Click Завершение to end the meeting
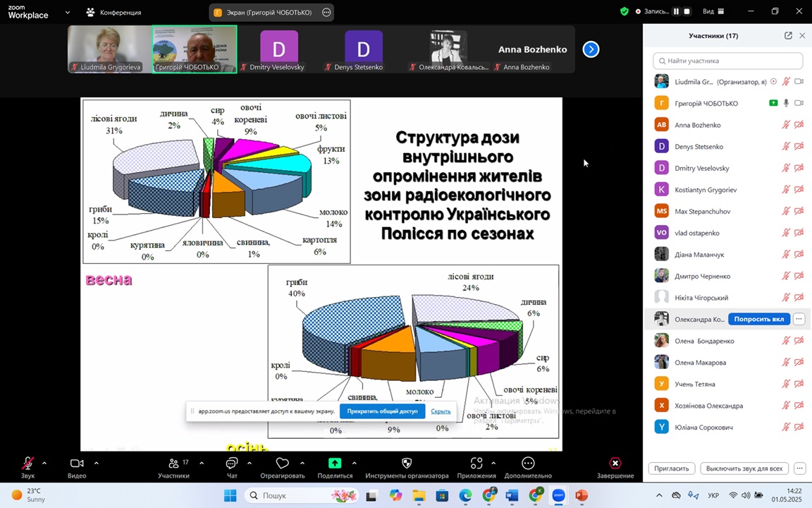This screenshot has width=812, height=508. [615, 467]
